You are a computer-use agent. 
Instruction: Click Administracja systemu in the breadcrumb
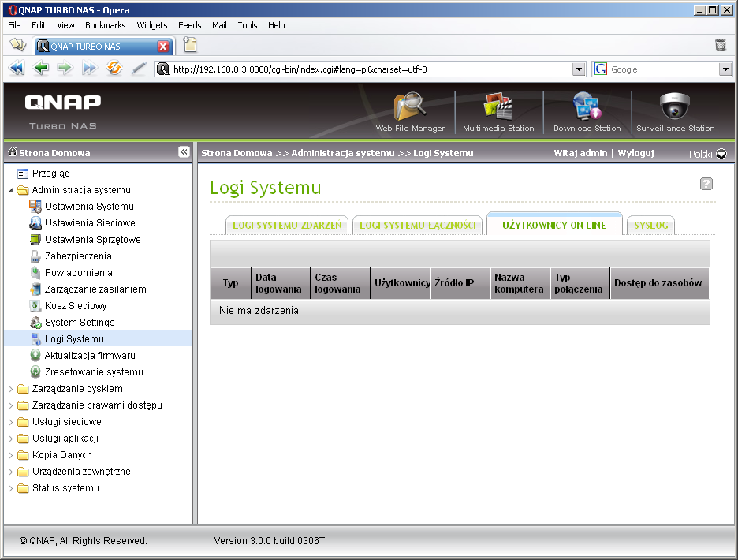pos(343,153)
